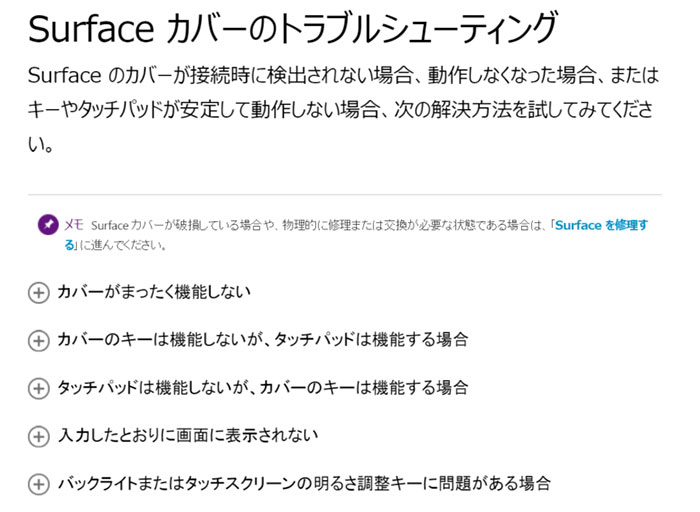
Task: Open the 'Surface を修理する' link
Action: click(x=601, y=225)
